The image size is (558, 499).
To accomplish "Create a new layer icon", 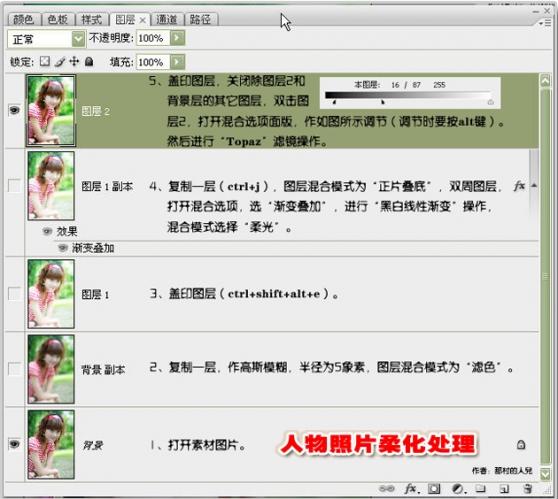I will (x=504, y=489).
